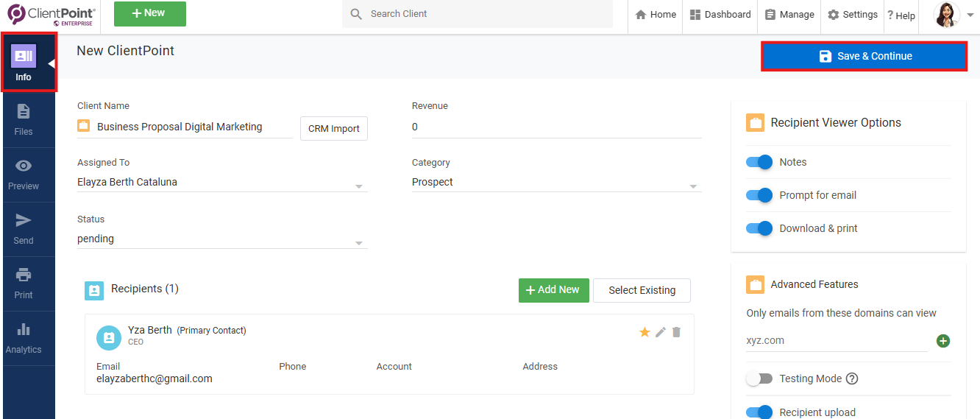Image resolution: width=980 pixels, height=419 pixels.
Task: Click the email elayzaberthc@gmail.com
Action: [x=155, y=378]
